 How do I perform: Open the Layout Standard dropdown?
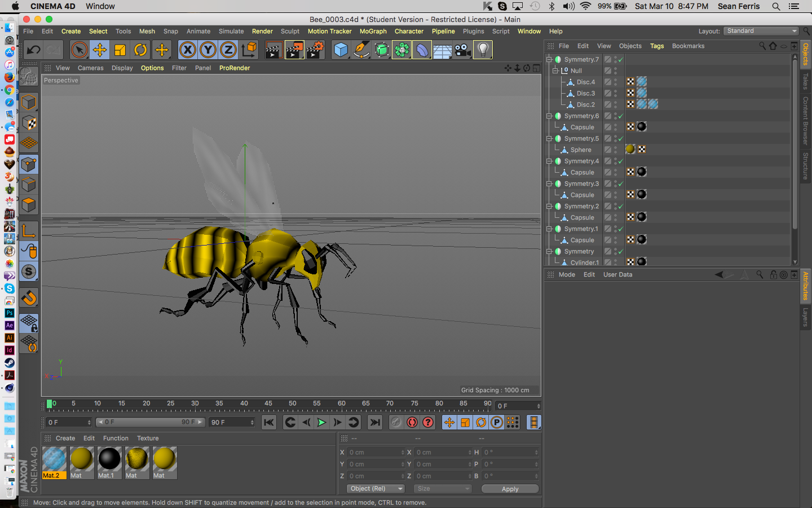(761, 31)
